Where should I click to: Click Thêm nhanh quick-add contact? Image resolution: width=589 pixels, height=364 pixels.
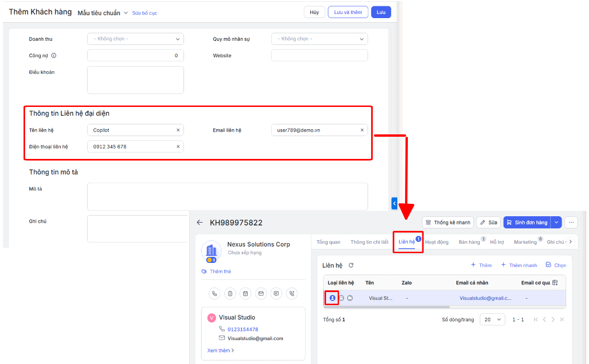tap(519, 265)
